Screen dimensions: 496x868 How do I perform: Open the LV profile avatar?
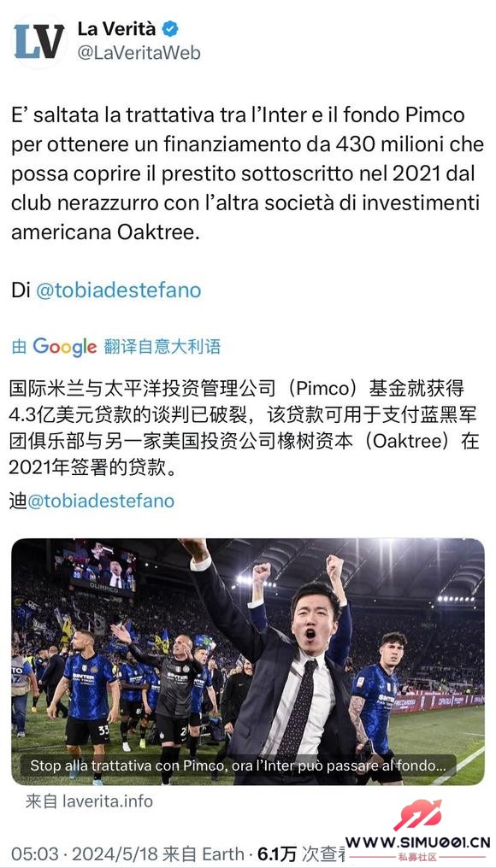[38, 40]
